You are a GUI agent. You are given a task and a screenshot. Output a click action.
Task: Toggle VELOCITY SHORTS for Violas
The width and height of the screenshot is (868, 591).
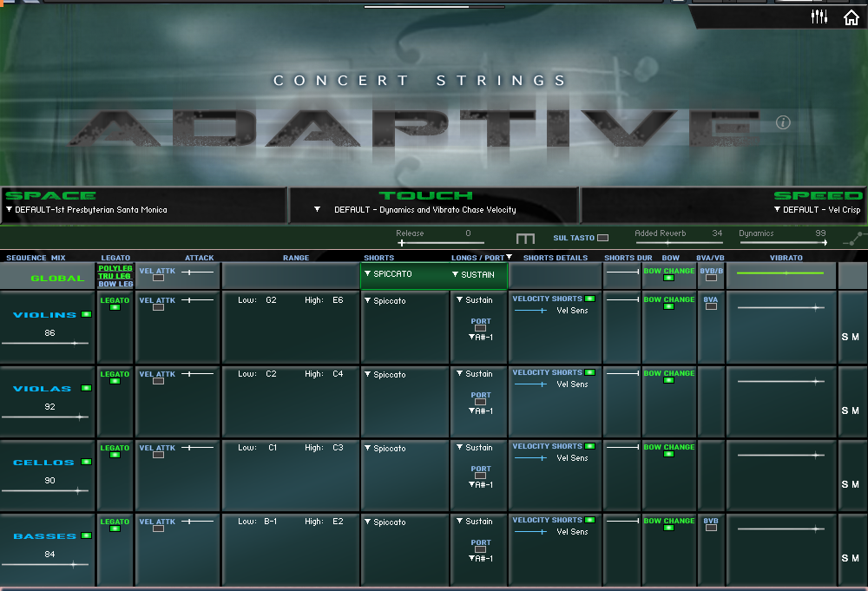(x=590, y=372)
